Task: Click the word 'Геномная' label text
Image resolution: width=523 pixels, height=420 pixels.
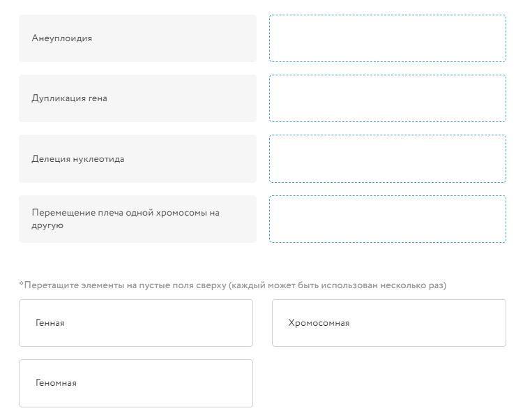Action: pyautogui.click(x=56, y=383)
